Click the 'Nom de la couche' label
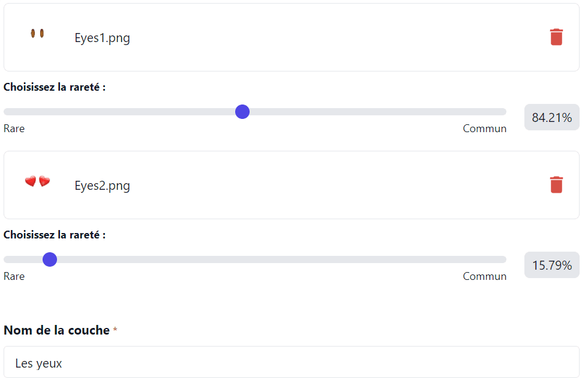 56,330
